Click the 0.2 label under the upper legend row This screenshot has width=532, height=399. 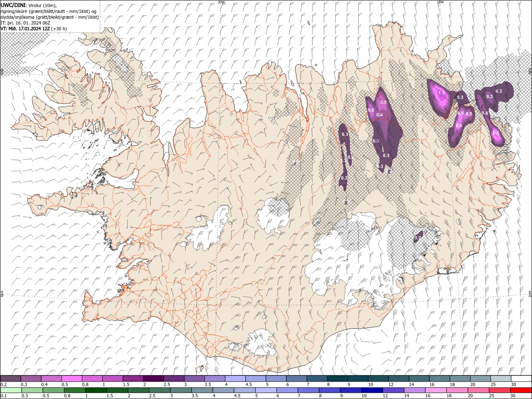[x=4, y=384]
